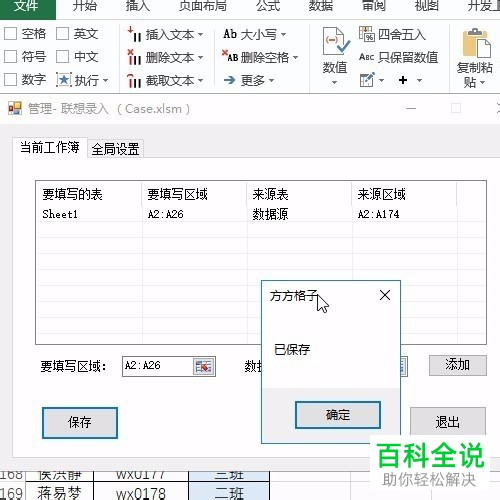Screen dimensions: 500x500
Task: Switch to the 当前工作簿 tab
Action: click(x=50, y=147)
